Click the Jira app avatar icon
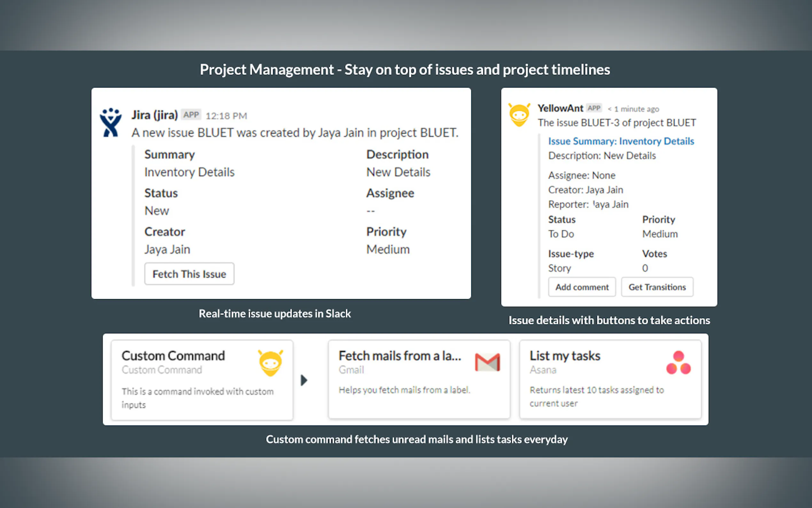 tap(110, 123)
